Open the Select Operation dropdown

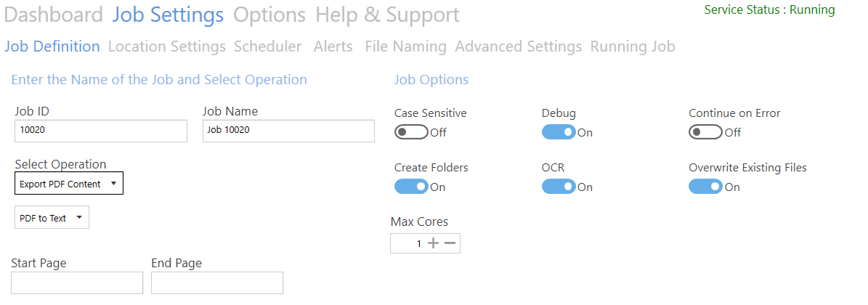point(69,184)
